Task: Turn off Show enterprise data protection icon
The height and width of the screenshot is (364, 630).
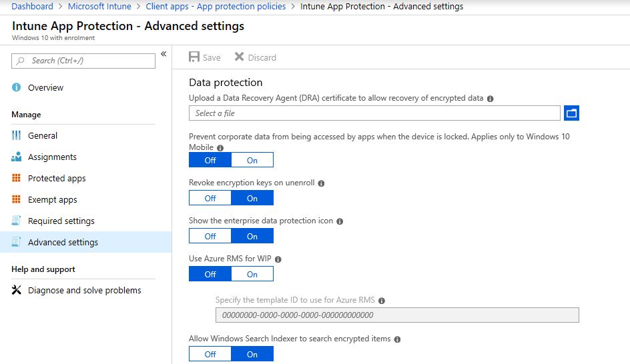Action: tap(210, 236)
